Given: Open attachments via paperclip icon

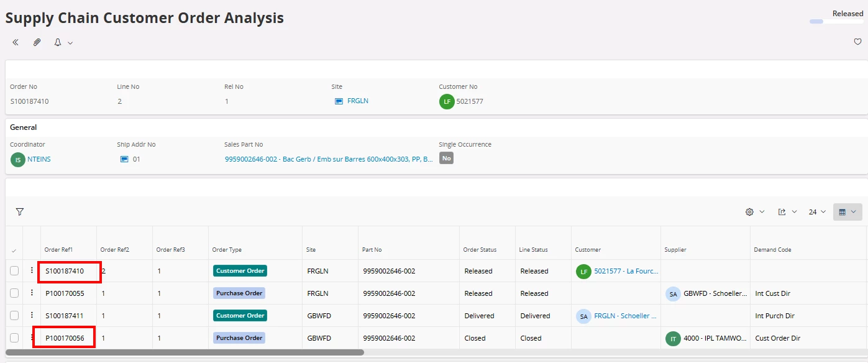Looking at the screenshot, I should point(37,43).
